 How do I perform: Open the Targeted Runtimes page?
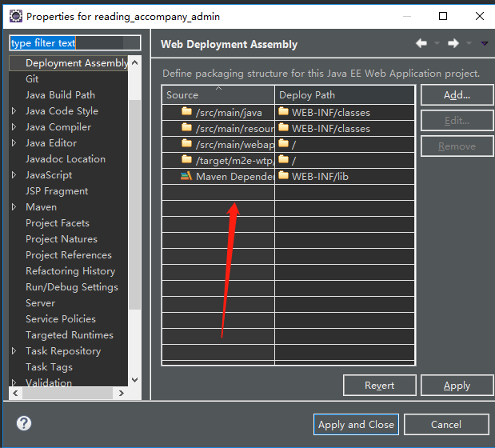pos(70,335)
